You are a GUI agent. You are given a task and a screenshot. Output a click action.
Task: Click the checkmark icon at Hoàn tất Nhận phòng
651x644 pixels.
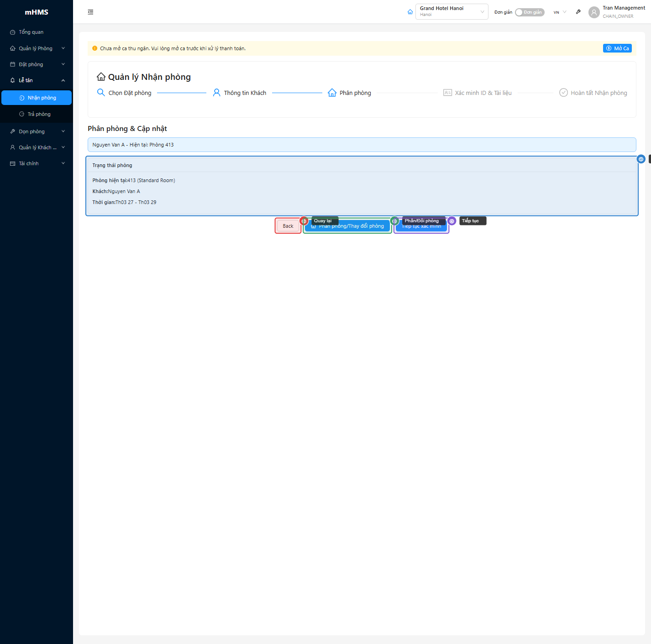tap(563, 93)
